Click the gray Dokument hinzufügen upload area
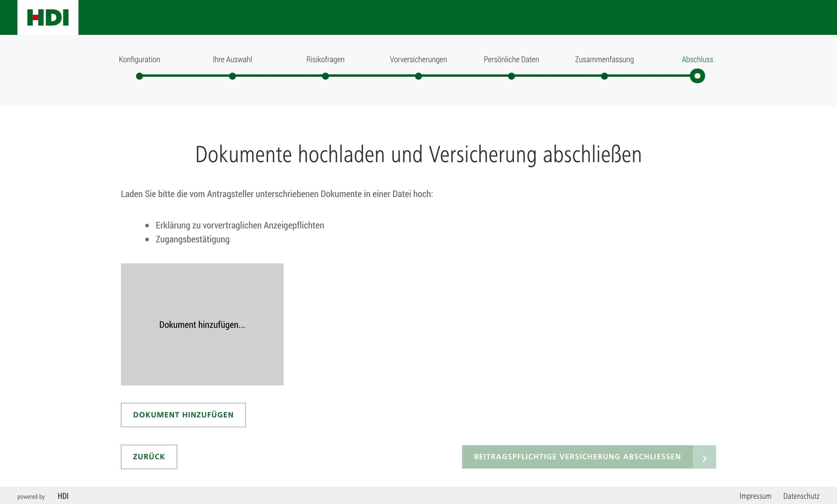Viewport: 837px width, 504px height. (202, 324)
